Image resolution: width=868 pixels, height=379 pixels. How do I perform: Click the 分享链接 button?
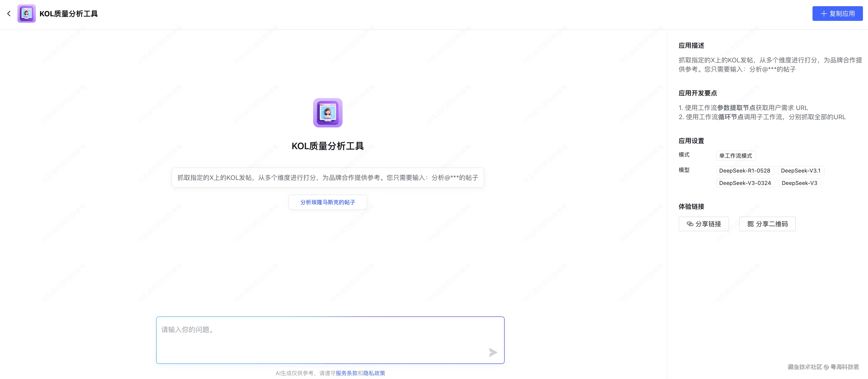704,224
